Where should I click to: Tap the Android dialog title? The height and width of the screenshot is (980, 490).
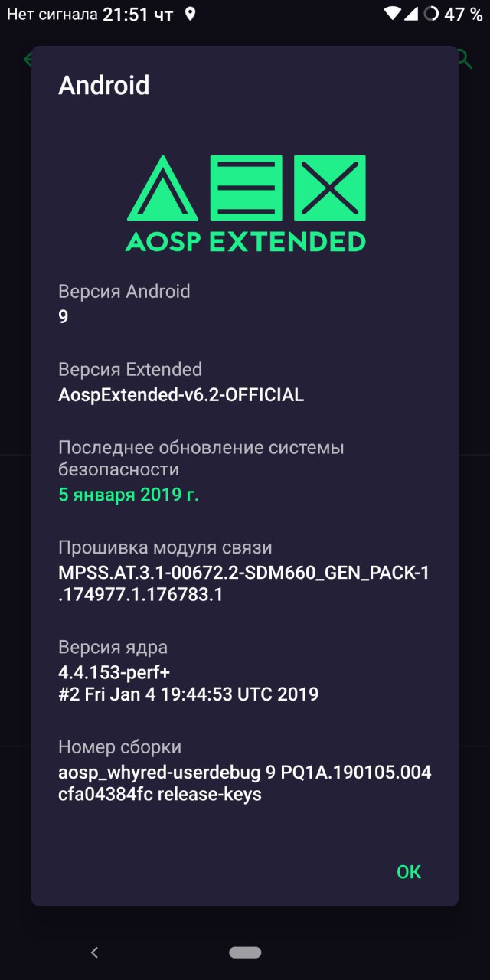pos(104,85)
